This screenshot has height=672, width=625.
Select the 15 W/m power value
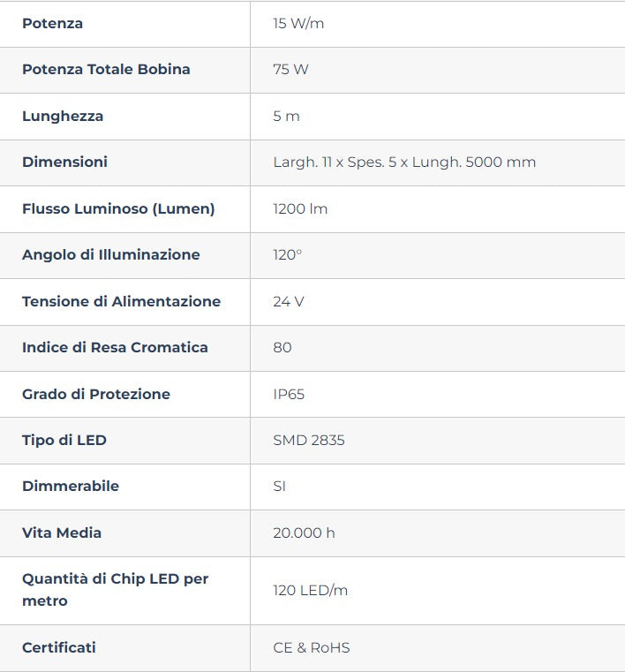(298, 24)
